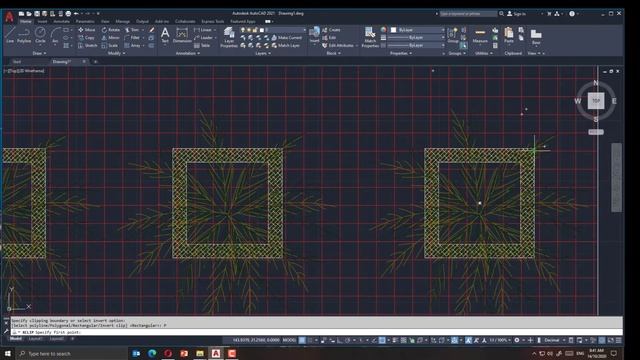Click the Group icon
This screenshot has height=360, width=640.
point(453,35)
